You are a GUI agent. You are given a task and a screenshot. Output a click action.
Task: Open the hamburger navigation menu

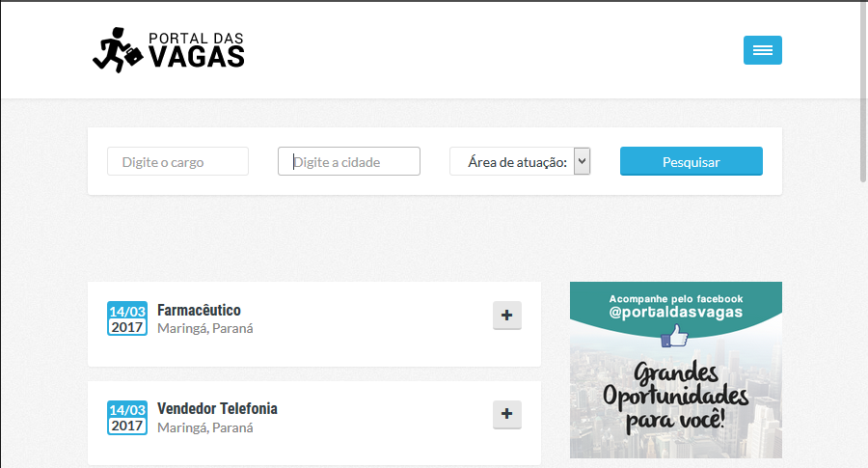(762, 50)
